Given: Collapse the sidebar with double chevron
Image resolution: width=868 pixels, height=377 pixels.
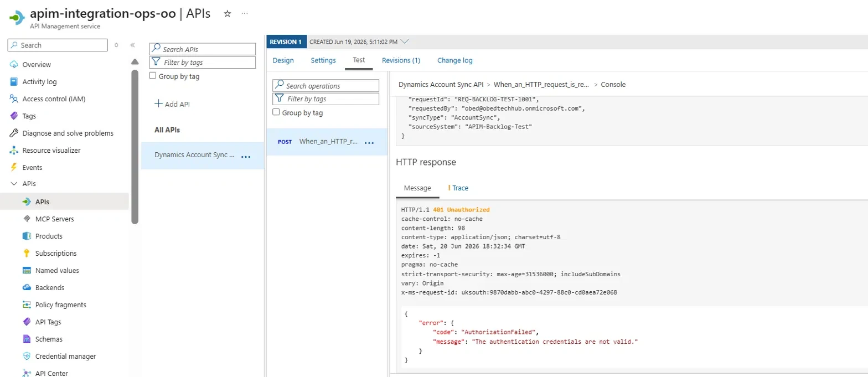Looking at the screenshot, I should pyautogui.click(x=132, y=45).
